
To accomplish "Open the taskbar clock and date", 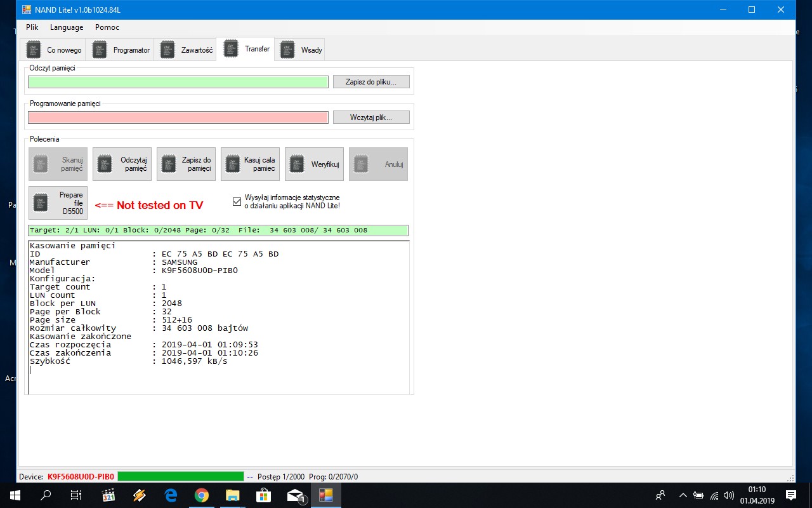I will tap(757, 495).
